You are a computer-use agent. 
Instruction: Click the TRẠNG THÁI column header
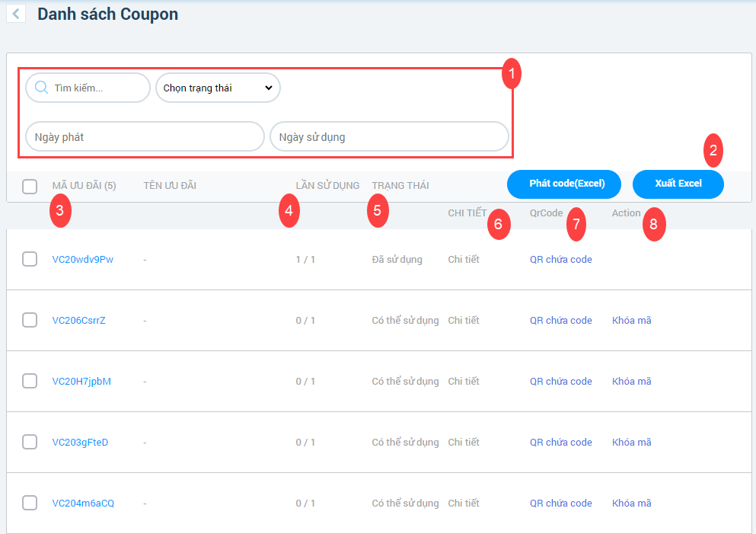click(400, 186)
